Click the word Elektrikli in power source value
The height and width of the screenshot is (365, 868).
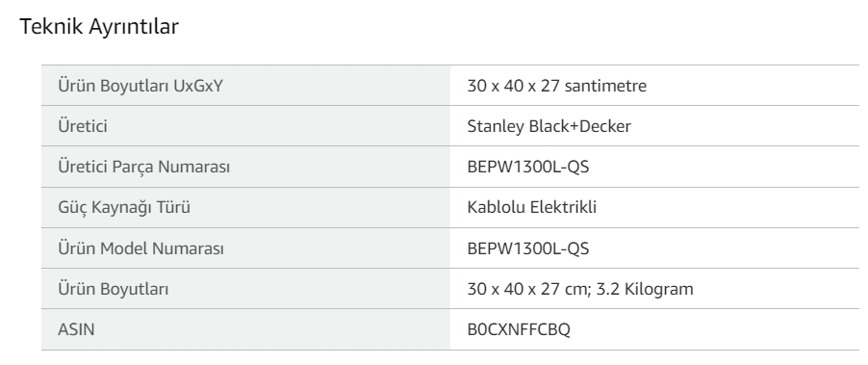pos(563,207)
